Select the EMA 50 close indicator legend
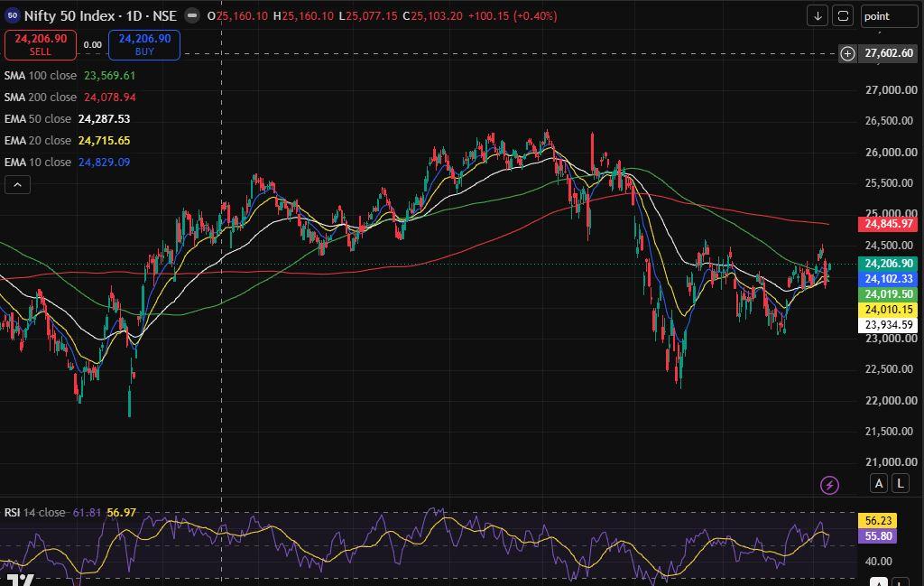Viewport: 924px width, 586px height. (67, 119)
